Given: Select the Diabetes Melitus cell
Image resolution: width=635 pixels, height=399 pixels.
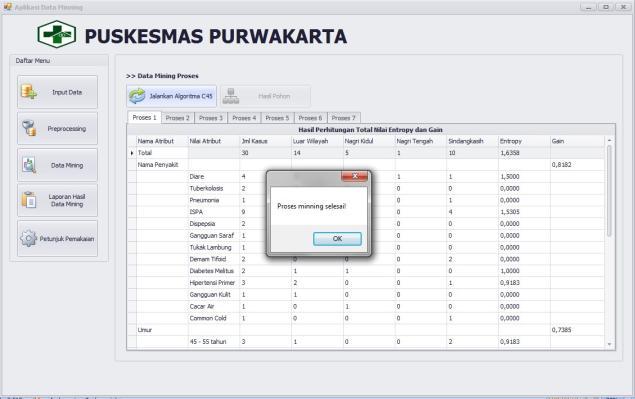Looking at the screenshot, I should coord(214,271).
